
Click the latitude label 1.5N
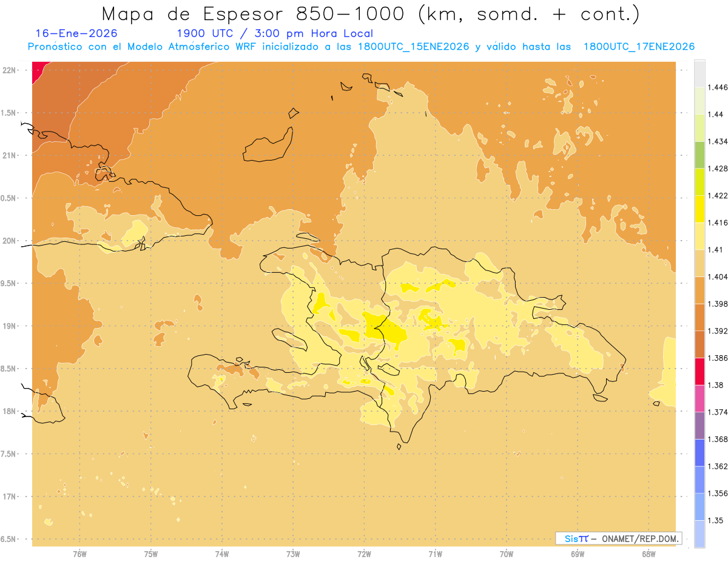point(9,113)
